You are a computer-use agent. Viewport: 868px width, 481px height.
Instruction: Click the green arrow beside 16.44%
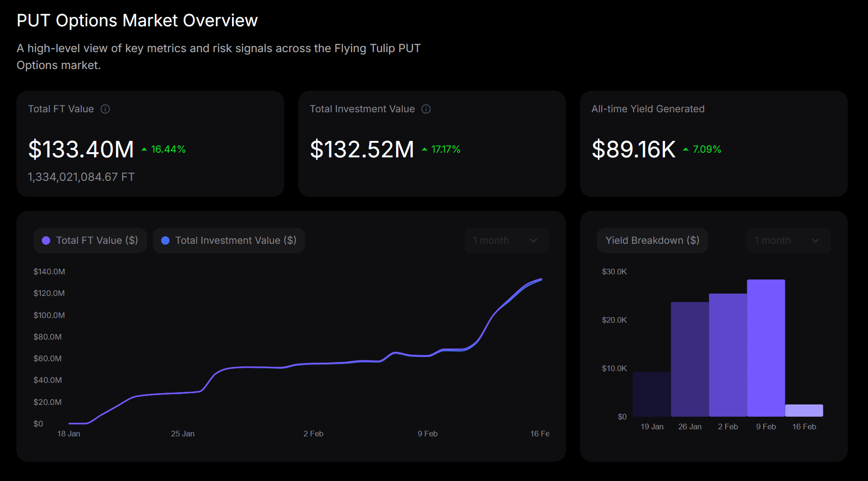[144, 149]
